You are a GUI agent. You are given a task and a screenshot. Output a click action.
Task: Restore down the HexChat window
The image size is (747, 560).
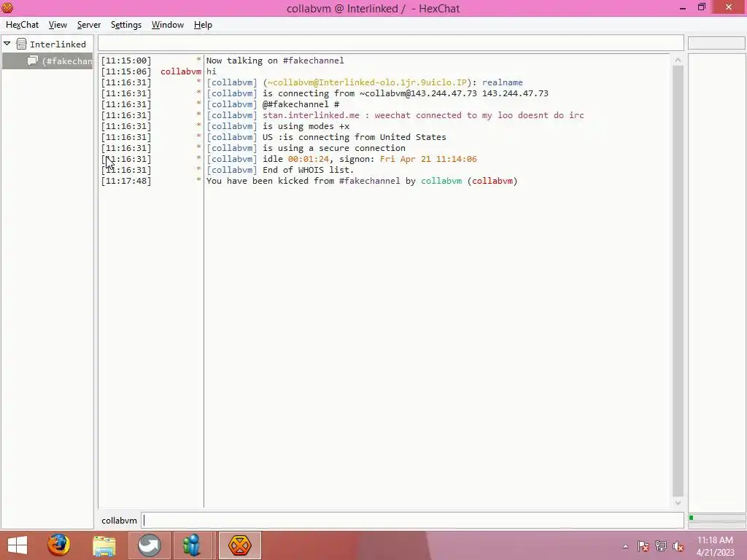pyautogui.click(x=701, y=7)
